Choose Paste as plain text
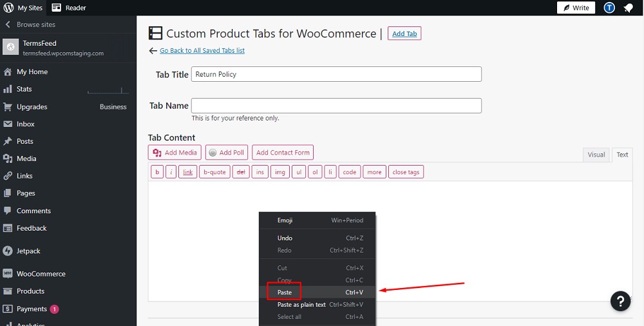Image resolution: width=644 pixels, height=326 pixels. [317, 305]
